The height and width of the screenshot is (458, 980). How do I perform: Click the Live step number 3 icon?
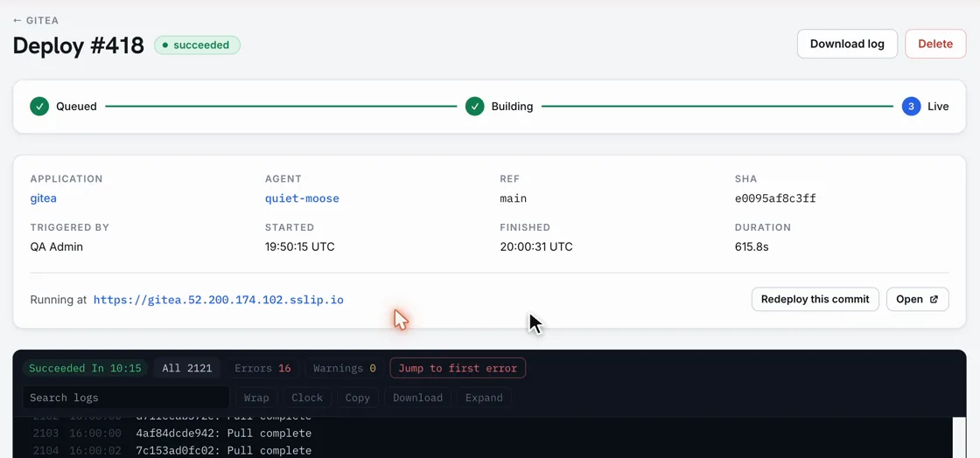pos(911,106)
